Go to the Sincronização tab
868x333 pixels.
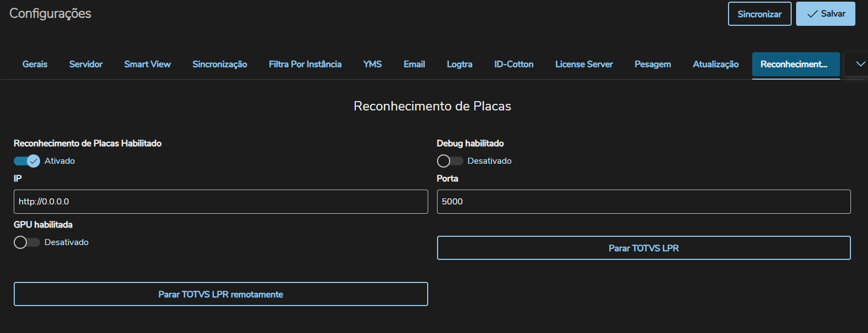tap(220, 64)
